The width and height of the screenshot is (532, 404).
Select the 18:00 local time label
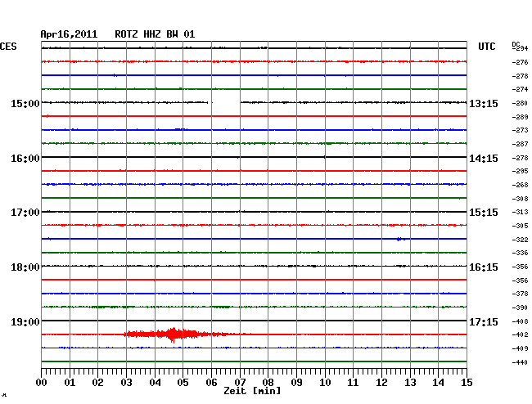[25, 267]
